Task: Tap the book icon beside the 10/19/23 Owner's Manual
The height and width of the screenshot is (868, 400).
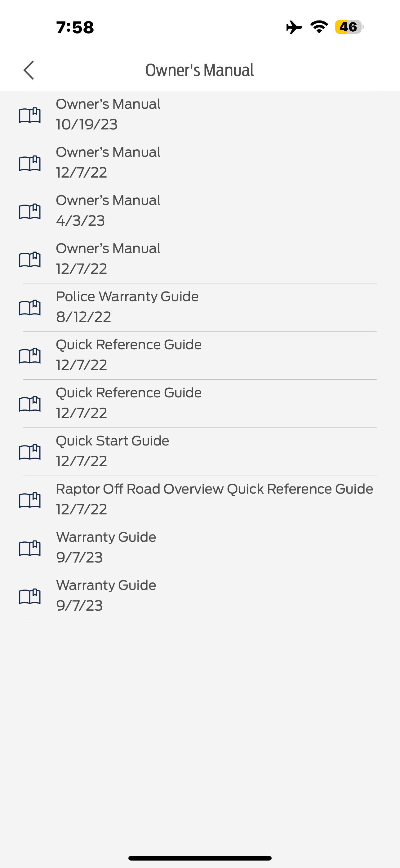Action: click(30, 115)
